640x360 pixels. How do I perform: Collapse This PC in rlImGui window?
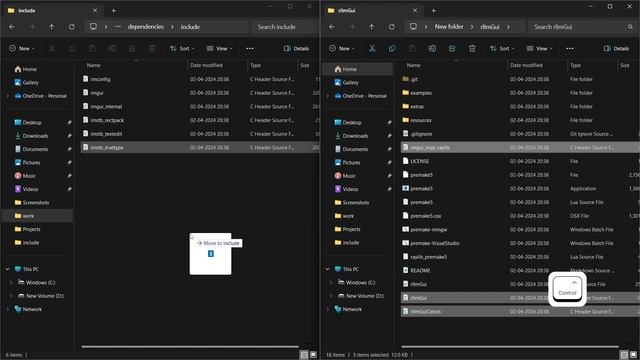(x=328, y=269)
